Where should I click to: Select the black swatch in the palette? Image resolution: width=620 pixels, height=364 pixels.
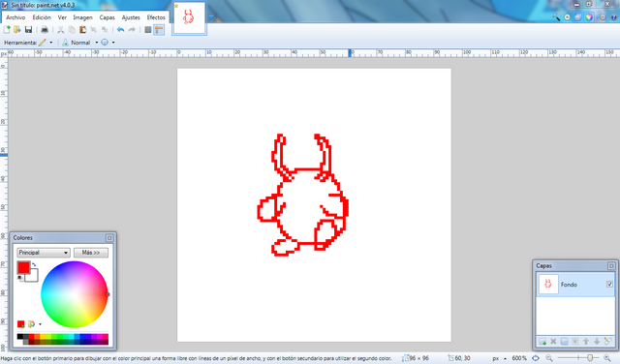[19, 337]
